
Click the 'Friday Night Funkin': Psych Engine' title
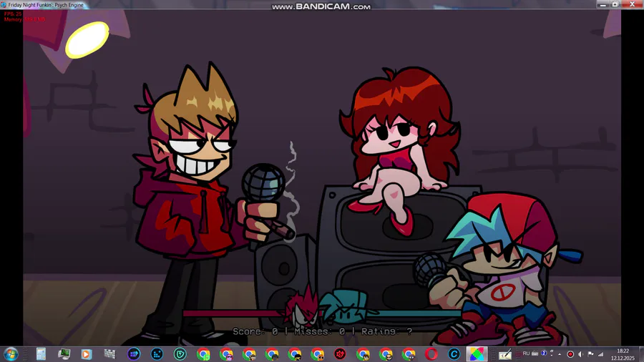[46, 5]
